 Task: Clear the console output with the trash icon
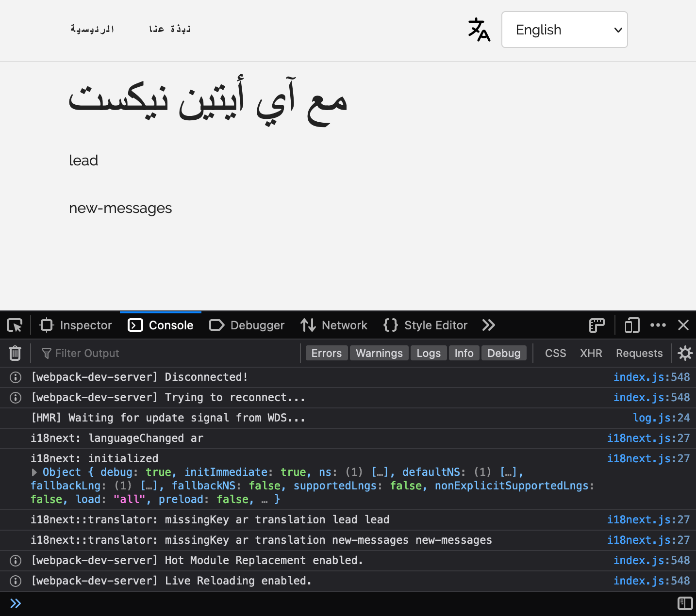[15, 353]
